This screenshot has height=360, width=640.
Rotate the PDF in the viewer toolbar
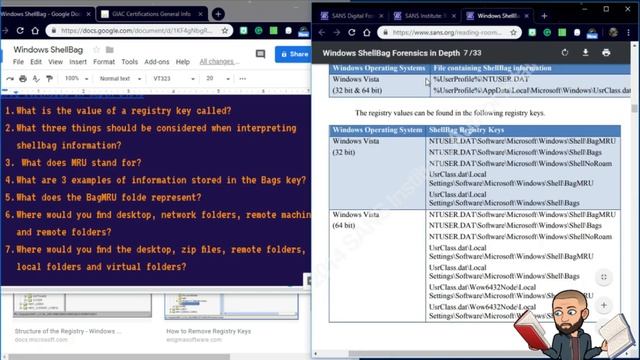(564, 53)
